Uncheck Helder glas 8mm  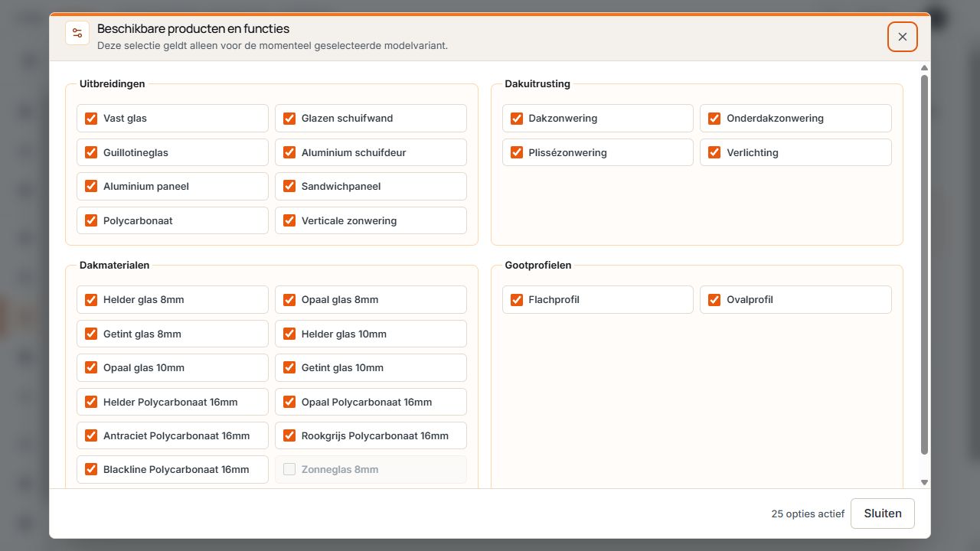[91, 300]
